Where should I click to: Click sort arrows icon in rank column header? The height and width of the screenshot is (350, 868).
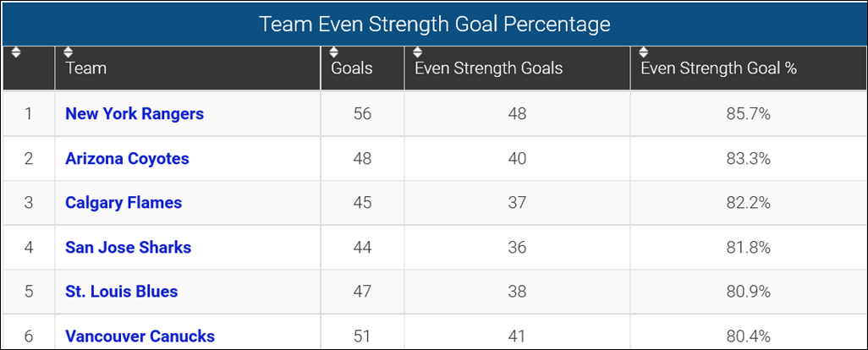pyautogui.click(x=16, y=52)
